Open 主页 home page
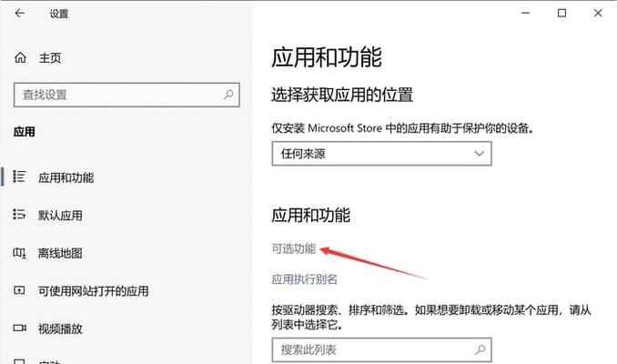The height and width of the screenshot is (364, 617). (50, 58)
